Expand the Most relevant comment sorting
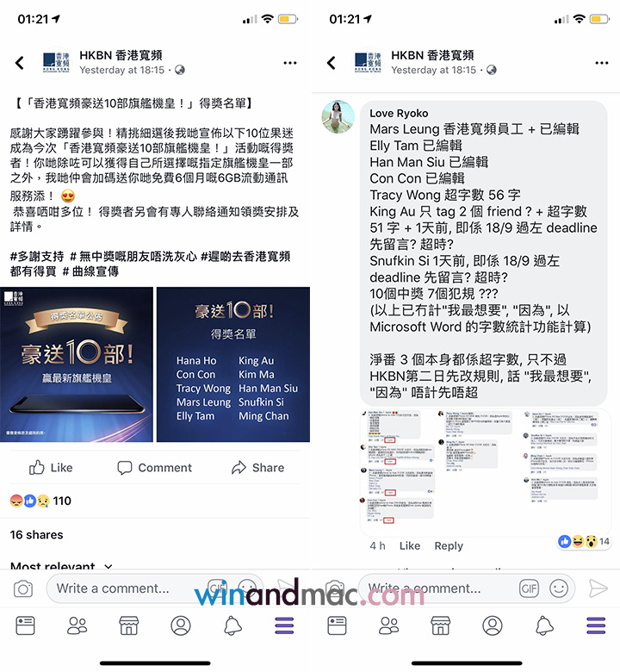The width and height of the screenshot is (620, 672). tap(61, 565)
